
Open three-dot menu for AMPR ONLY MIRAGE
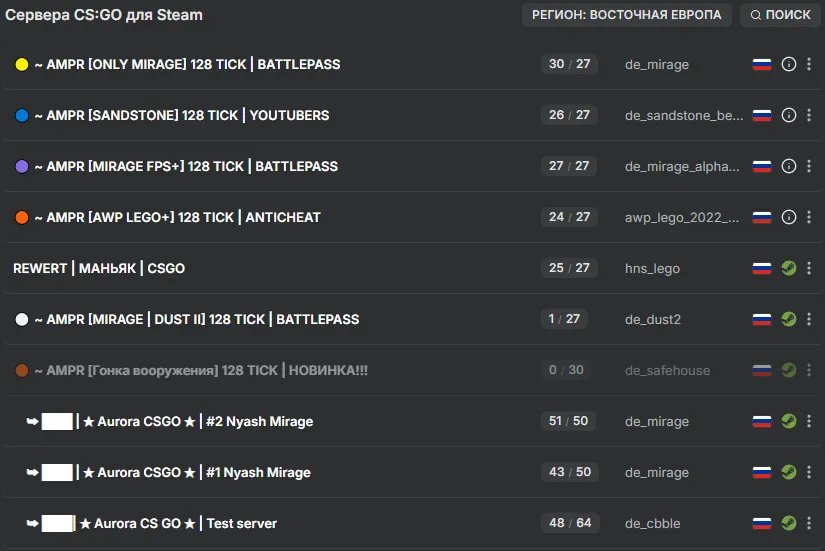(x=809, y=64)
